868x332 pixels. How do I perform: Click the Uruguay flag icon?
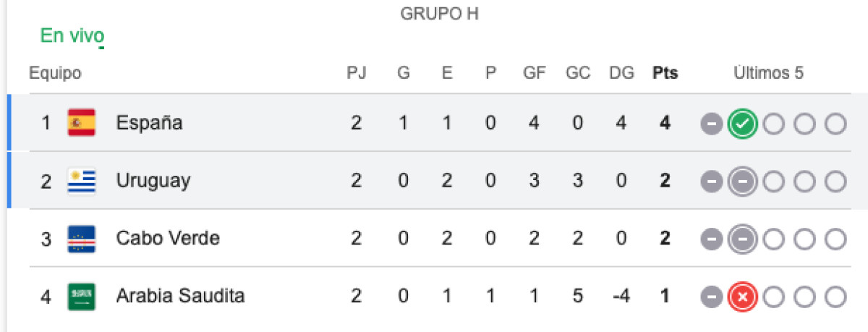(81, 181)
